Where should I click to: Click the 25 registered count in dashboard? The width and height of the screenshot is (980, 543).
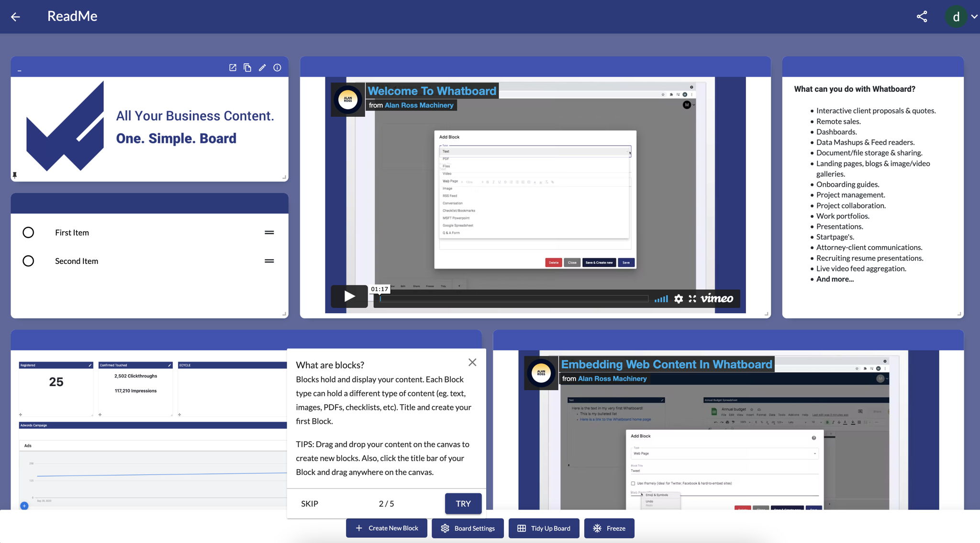click(x=56, y=382)
